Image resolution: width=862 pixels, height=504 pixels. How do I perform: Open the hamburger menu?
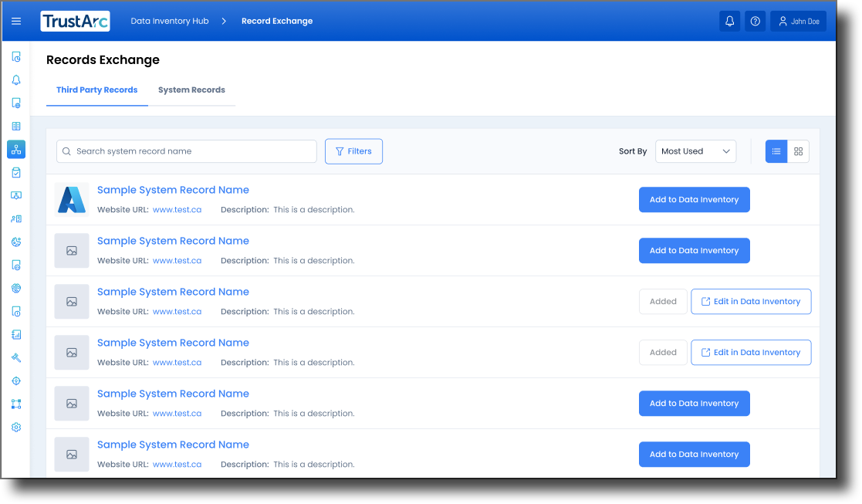pos(16,22)
